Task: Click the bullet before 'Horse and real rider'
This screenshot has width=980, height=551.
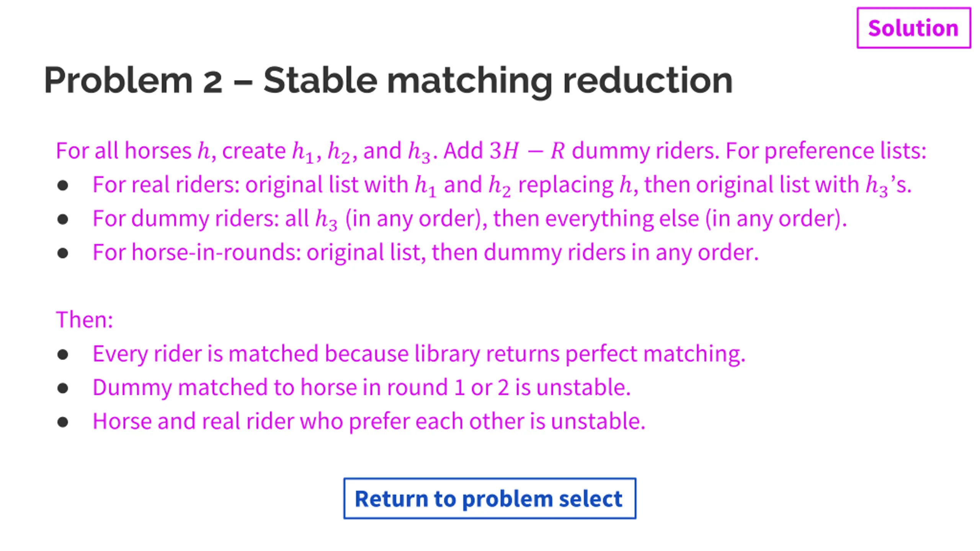Action: [63, 422]
